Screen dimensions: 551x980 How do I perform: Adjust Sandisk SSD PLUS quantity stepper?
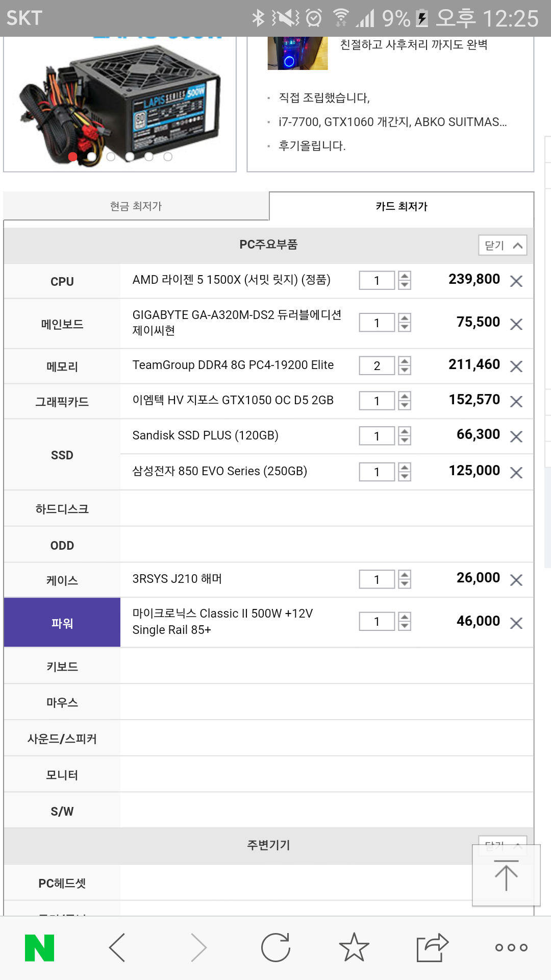click(405, 436)
